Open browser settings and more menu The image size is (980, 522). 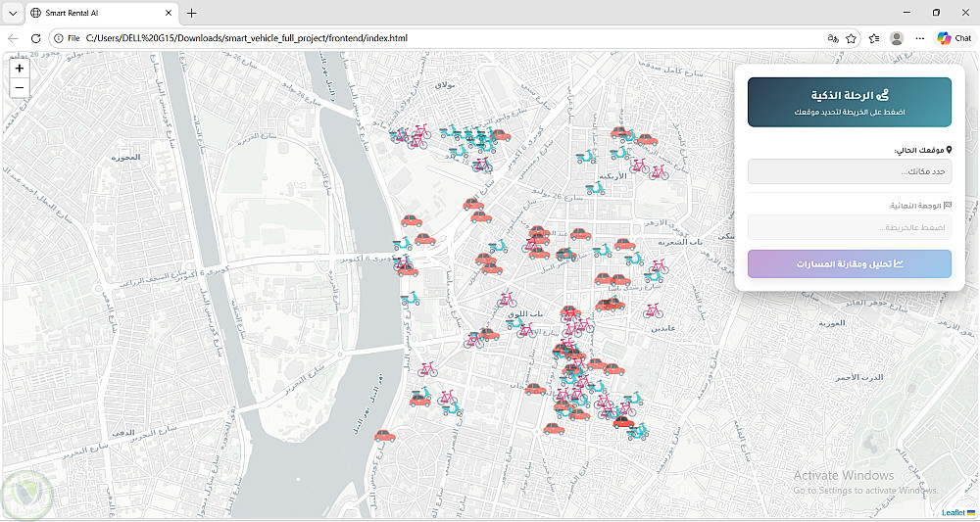pyautogui.click(x=920, y=38)
